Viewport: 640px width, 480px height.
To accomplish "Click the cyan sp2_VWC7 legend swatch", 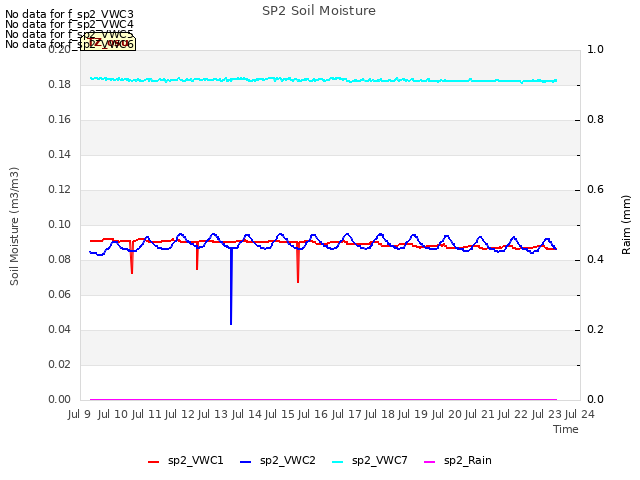I will pyautogui.click(x=338, y=462).
